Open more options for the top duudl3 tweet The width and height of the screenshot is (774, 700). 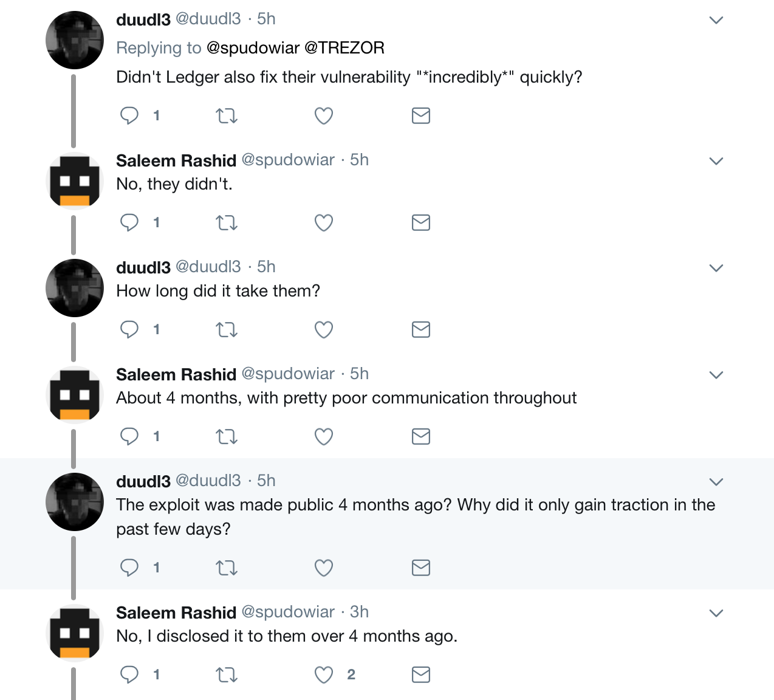click(716, 20)
